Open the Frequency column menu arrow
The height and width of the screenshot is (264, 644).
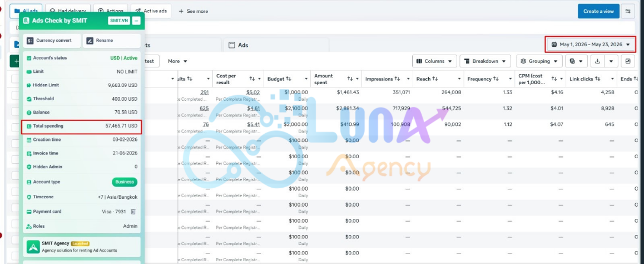click(510, 79)
